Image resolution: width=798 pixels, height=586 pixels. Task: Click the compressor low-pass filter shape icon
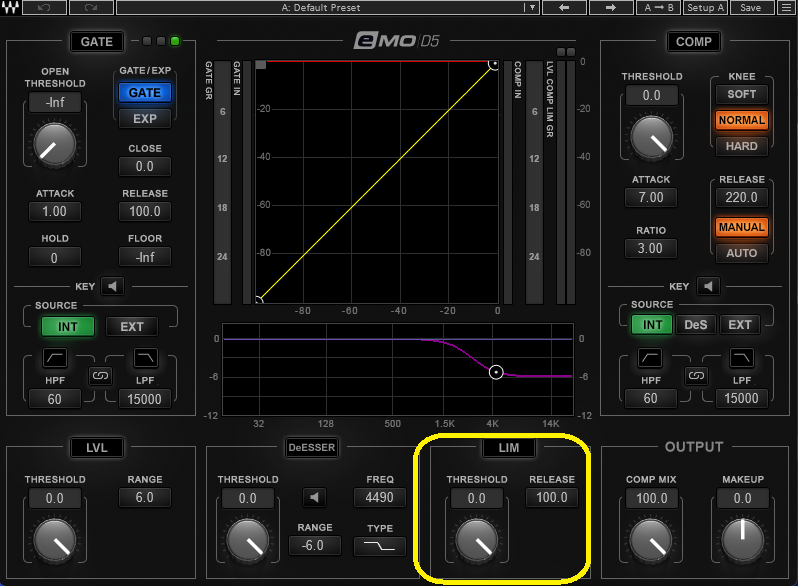pos(741,358)
